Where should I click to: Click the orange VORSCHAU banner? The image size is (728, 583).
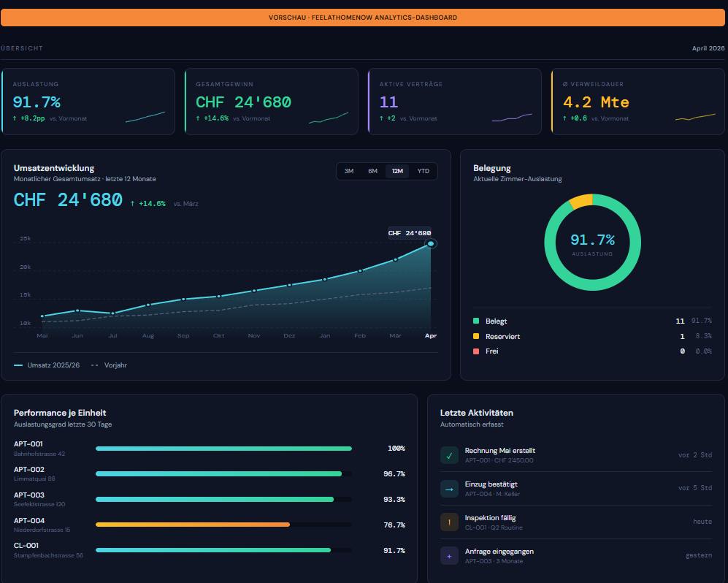pyautogui.click(x=364, y=17)
